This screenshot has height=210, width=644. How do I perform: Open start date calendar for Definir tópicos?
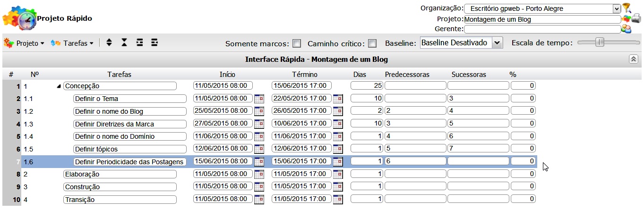pos(259,149)
